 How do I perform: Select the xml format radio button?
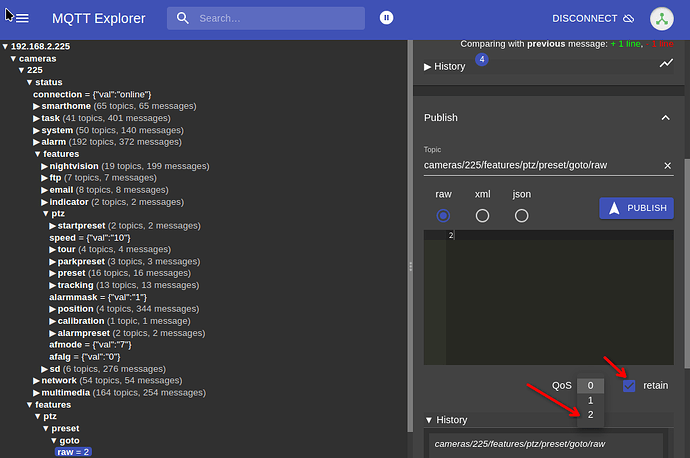point(482,216)
